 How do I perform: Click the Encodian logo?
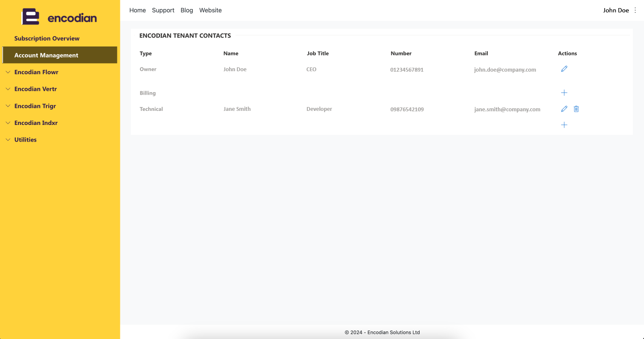[x=59, y=17]
